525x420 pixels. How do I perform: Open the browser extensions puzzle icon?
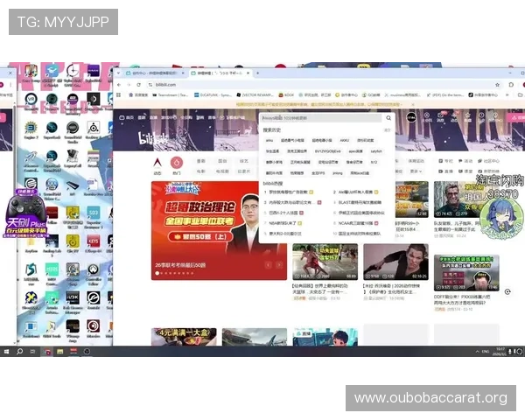(x=511, y=85)
